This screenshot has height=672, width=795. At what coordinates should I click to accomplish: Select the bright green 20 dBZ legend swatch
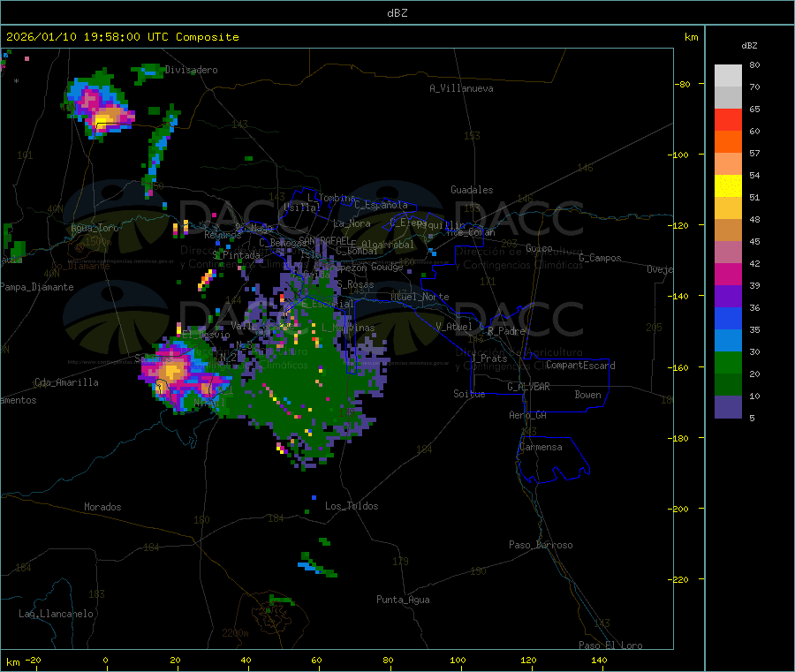pyautogui.click(x=728, y=362)
